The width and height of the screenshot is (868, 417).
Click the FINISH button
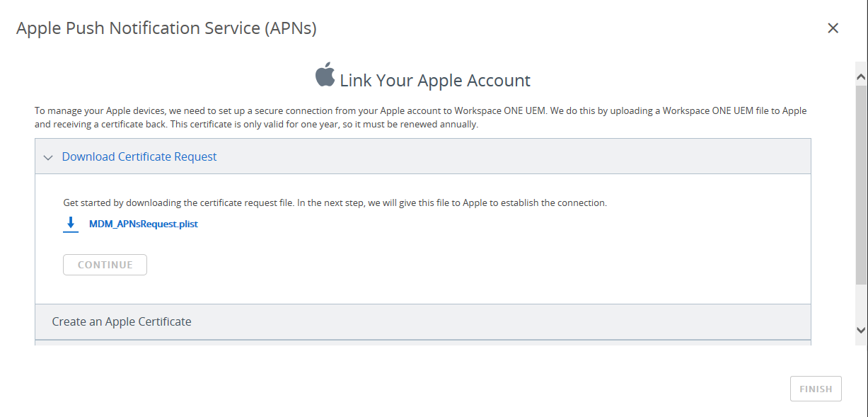coord(816,389)
